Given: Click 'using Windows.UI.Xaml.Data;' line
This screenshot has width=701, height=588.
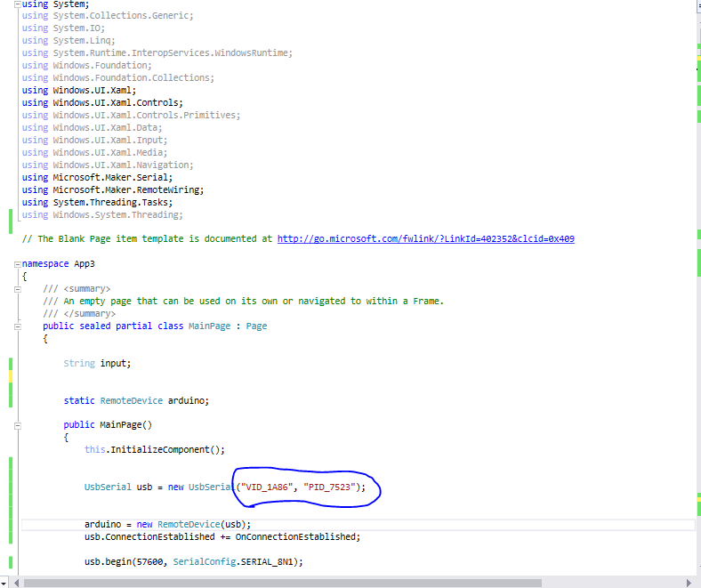Looking at the screenshot, I should (93, 128).
